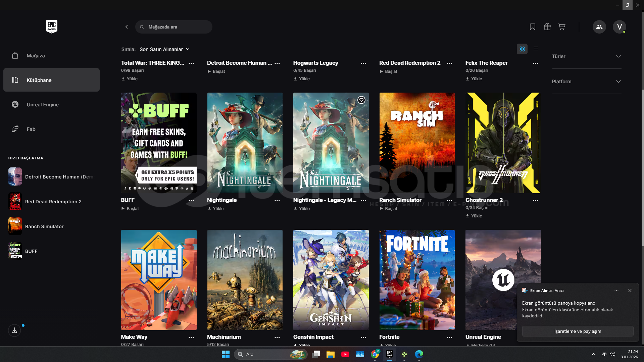Open options menu for BUFF
This screenshot has width=644, height=362.
tap(191, 200)
